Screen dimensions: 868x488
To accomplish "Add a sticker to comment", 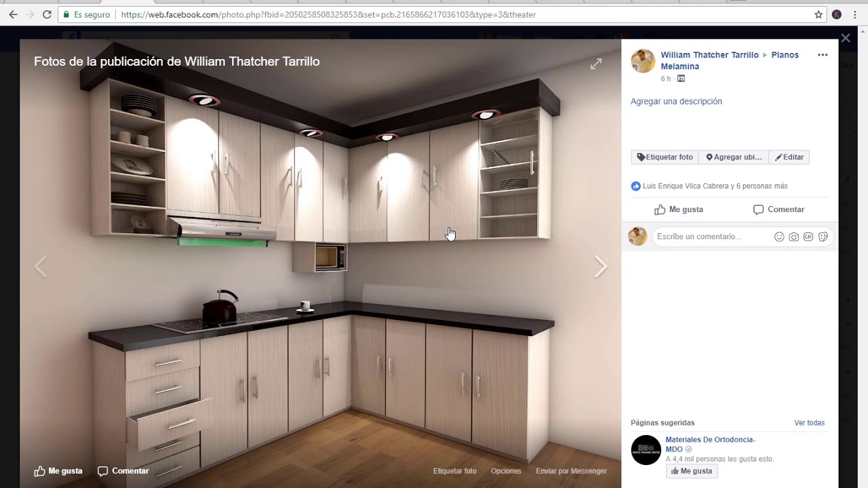I will (823, 237).
